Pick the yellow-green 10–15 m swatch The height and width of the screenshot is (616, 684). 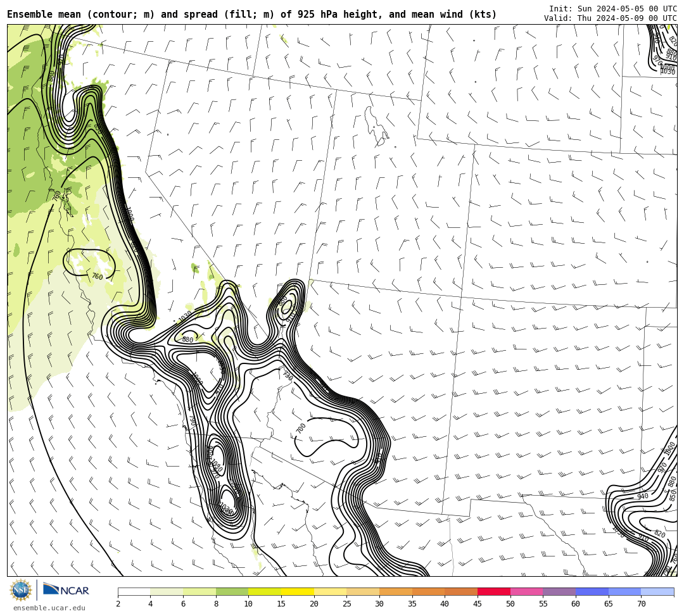265,591
